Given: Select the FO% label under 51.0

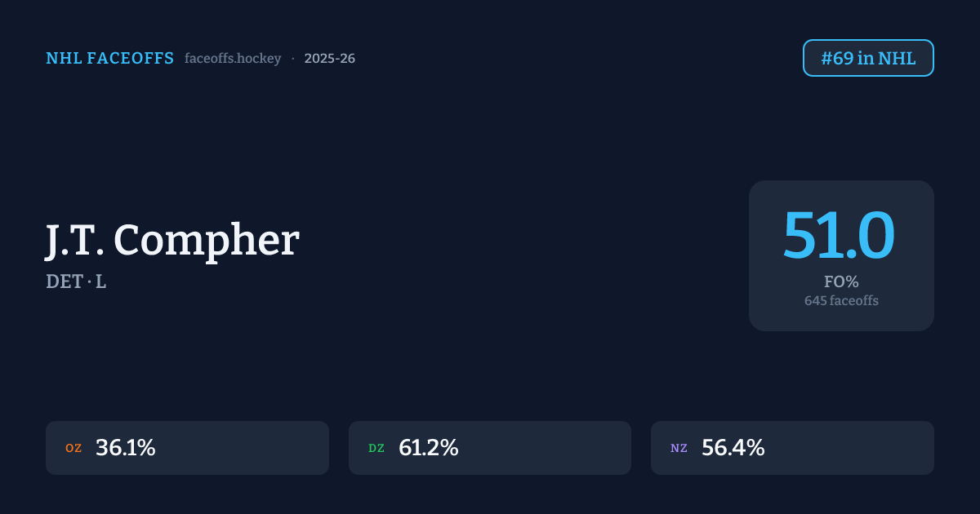Looking at the screenshot, I should 841,282.
